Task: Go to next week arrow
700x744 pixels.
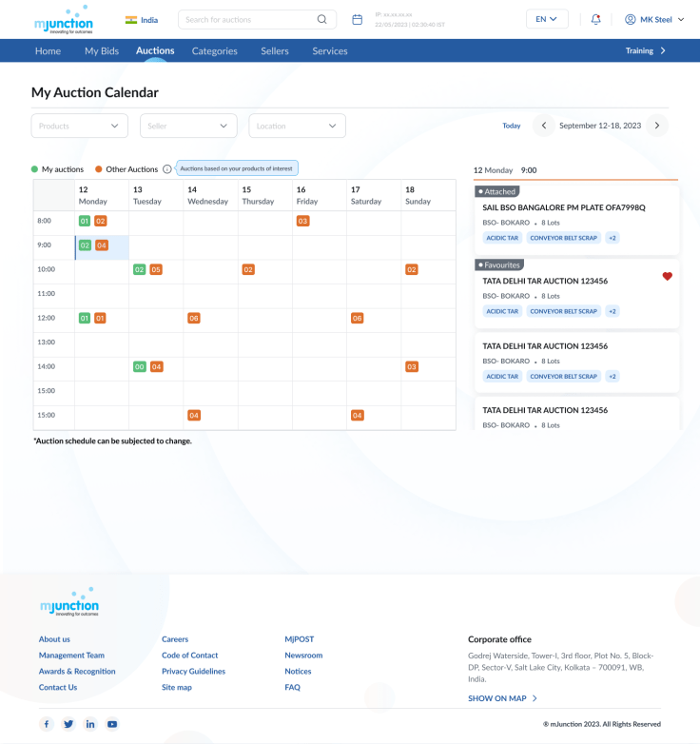Action: (656, 126)
